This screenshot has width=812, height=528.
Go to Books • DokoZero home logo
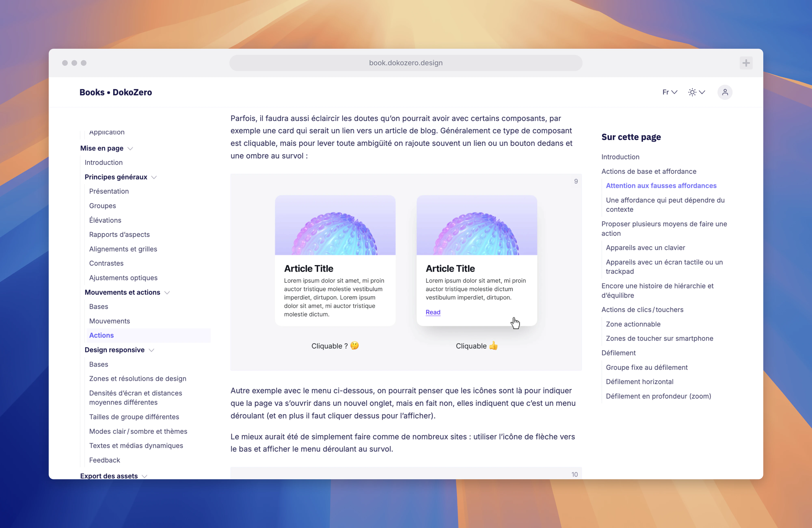tap(116, 92)
